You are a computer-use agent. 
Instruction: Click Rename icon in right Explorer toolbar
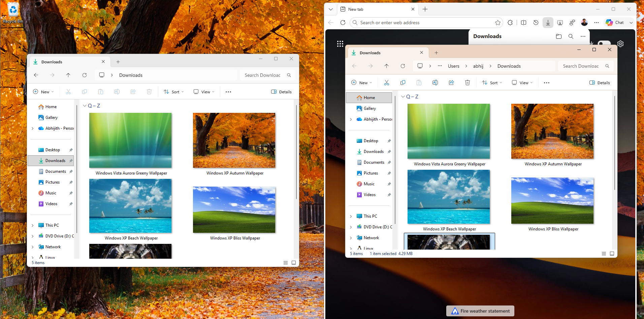click(435, 83)
